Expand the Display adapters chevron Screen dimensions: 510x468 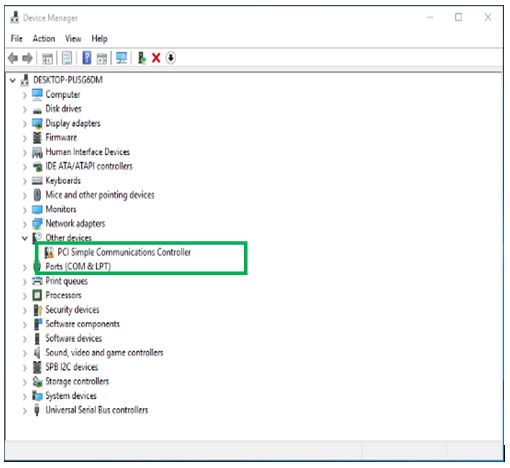click(x=25, y=124)
